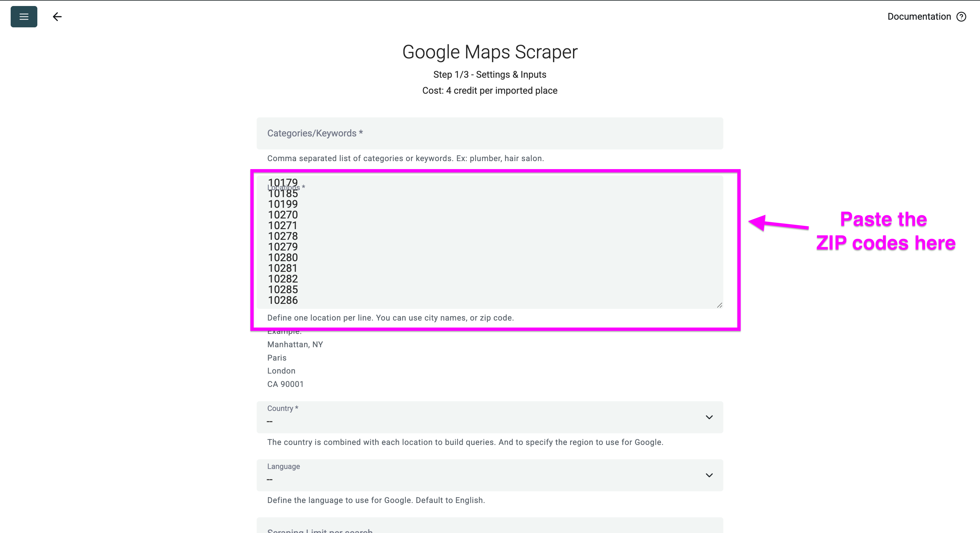Click zip code 10271 in Locations

point(283,226)
